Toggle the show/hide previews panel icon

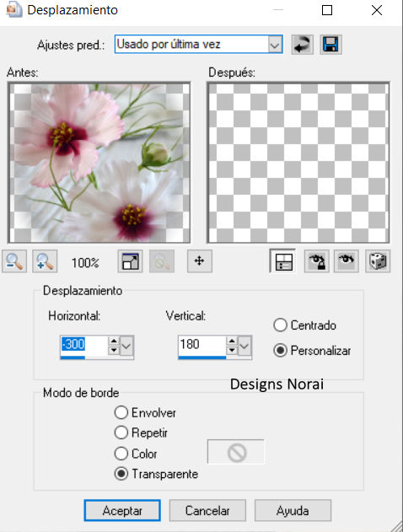tap(283, 261)
